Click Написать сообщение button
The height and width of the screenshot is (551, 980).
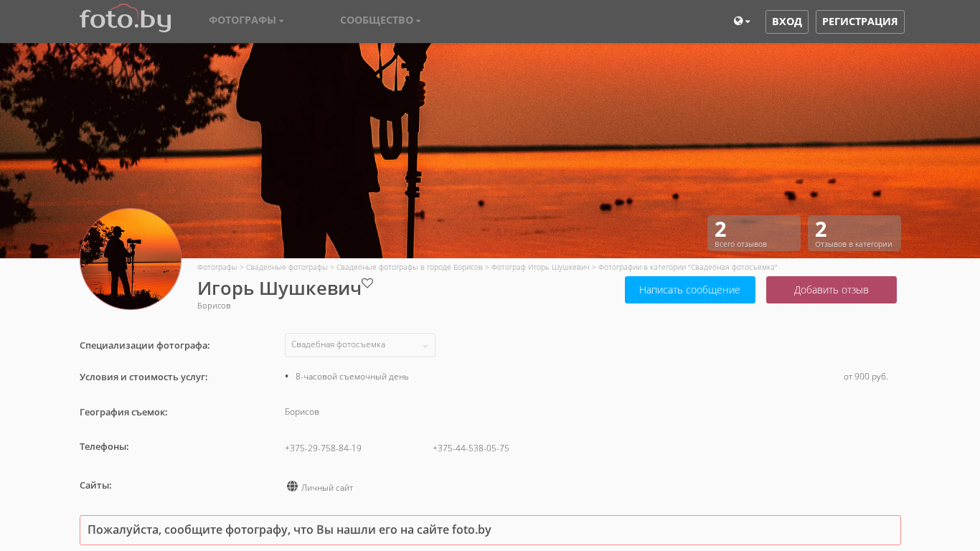[x=689, y=290]
